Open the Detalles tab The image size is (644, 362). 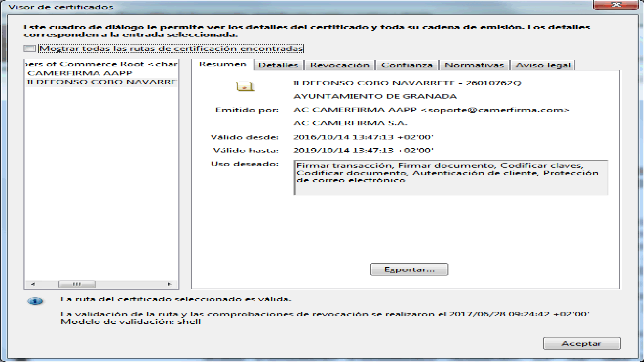278,65
